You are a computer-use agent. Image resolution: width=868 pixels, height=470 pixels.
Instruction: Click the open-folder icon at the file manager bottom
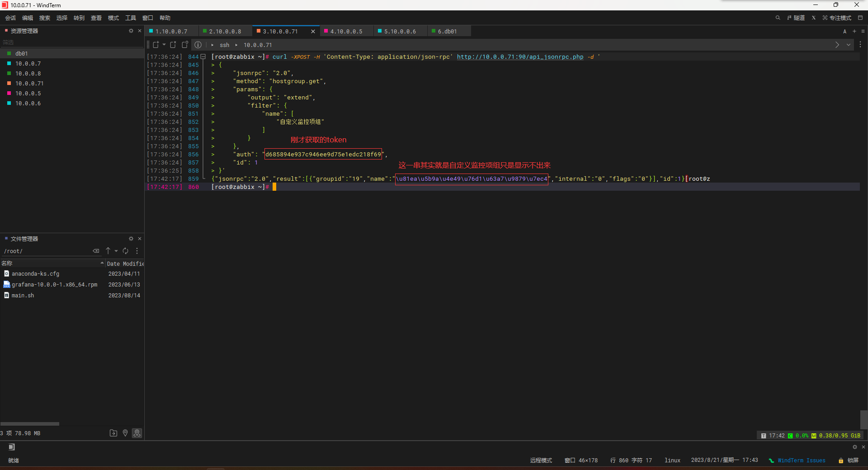click(x=113, y=433)
